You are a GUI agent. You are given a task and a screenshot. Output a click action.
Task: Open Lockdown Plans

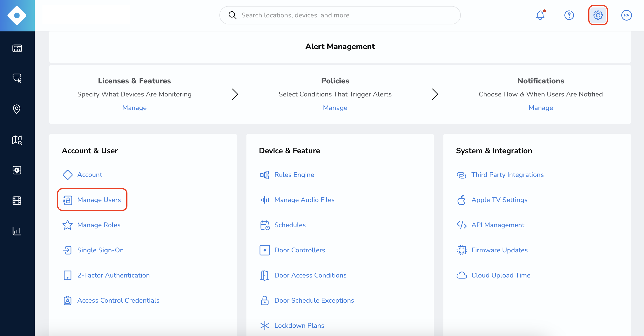pyautogui.click(x=299, y=325)
